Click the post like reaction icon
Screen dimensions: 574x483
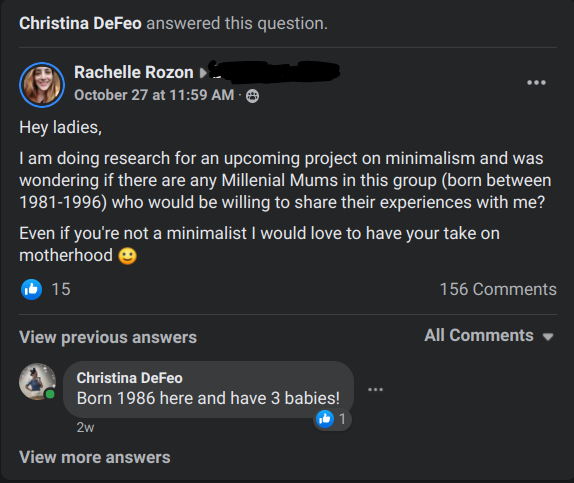coord(31,289)
